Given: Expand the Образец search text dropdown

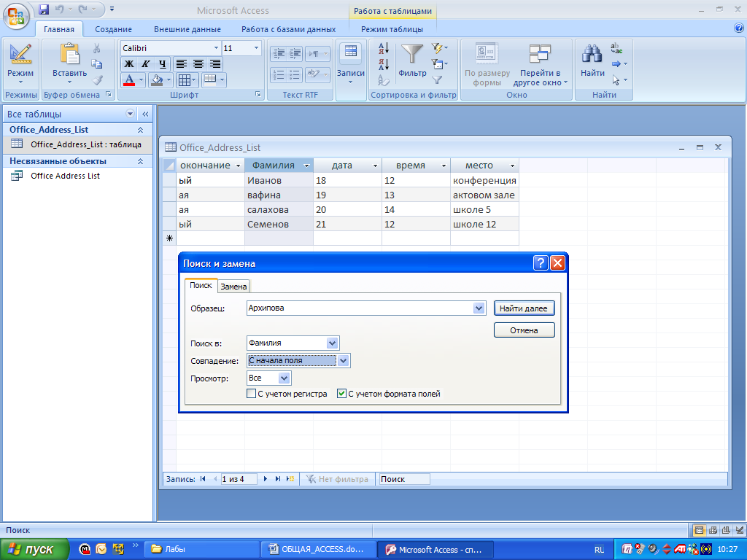Looking at the screenshot, I should click(x=479, y=308).
